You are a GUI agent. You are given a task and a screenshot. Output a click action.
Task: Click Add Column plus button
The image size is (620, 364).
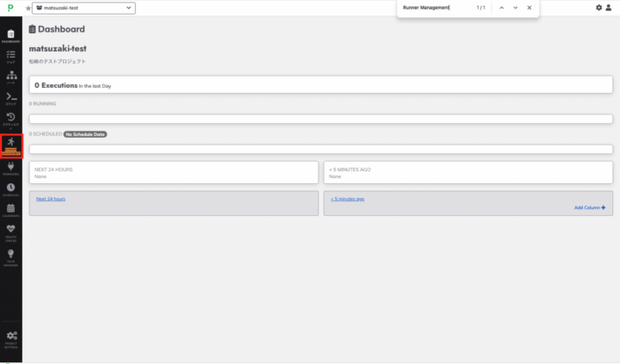coord(590,208)
